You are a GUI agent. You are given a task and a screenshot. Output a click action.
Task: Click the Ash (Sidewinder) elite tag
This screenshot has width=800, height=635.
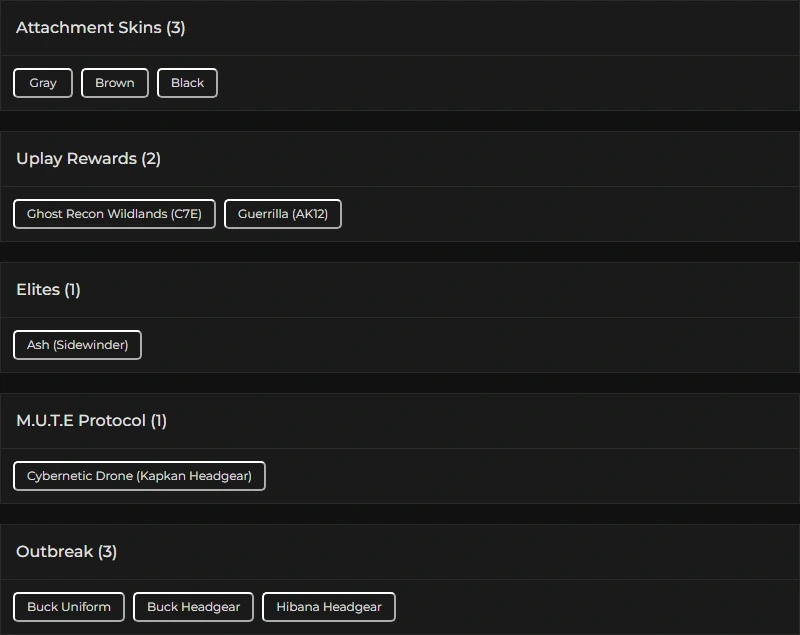pos(77,345)
